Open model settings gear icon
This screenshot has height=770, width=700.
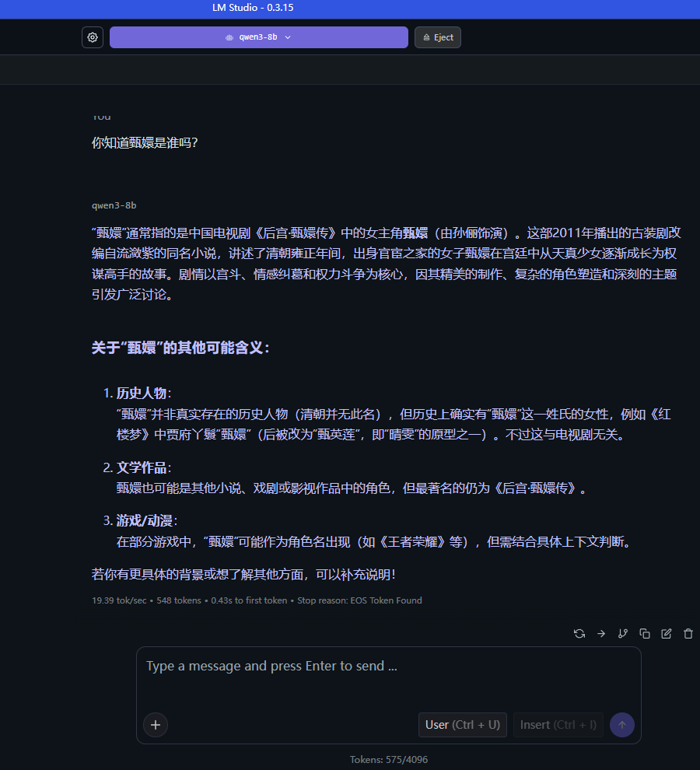(x=93, y=37)
